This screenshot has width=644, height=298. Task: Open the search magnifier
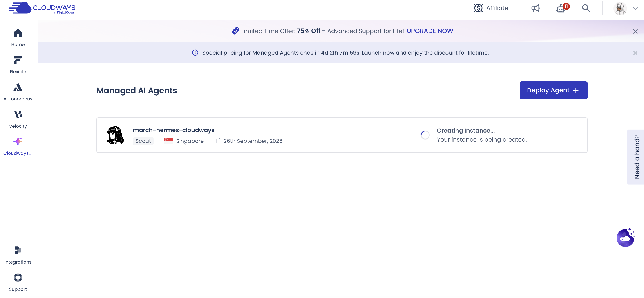pos(586,8)
